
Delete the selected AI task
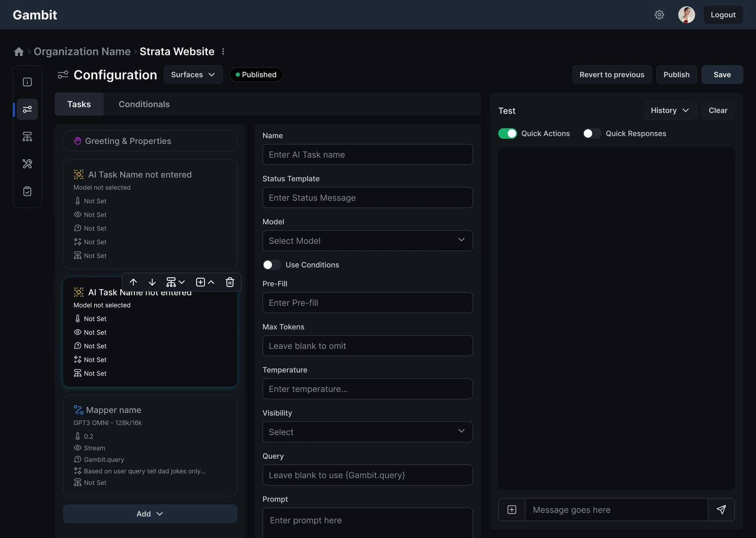tap(230, 282)
